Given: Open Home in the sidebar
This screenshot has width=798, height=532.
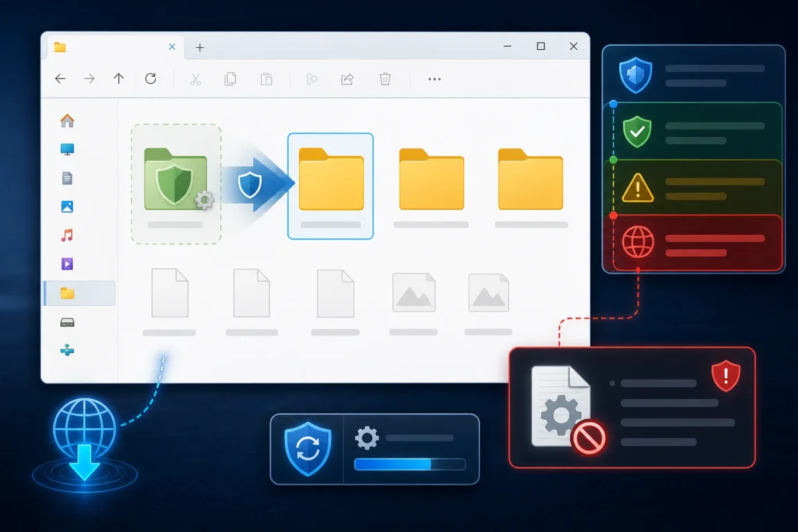Looking at the screenshot, I should click(67, 121).
